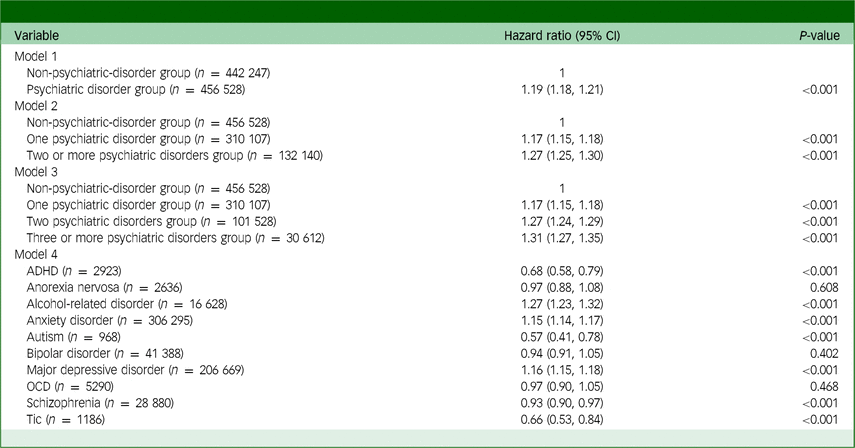Click the P-value column header
Viewport: 855px width, 448px height.
pyautogui.click(x=814, y=36)
